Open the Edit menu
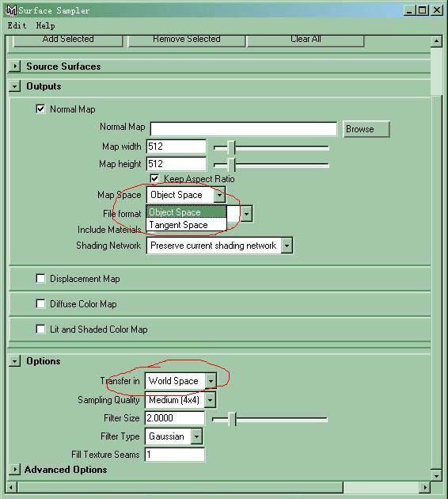 click(17, 26)
